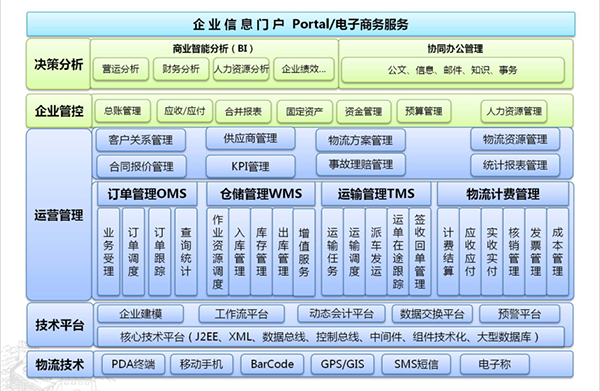Click the 财务分析 box
The height and width of the screenshot is (391, 600).
point(181,69)
